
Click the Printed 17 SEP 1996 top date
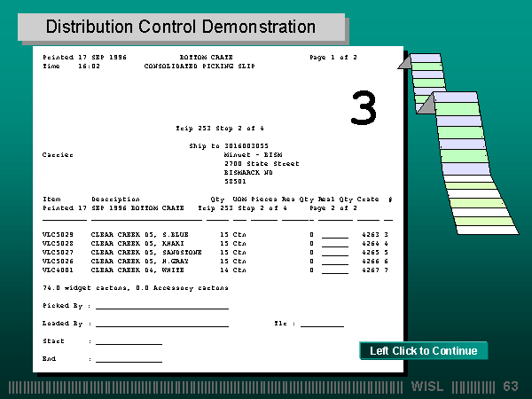coord(84,57)
